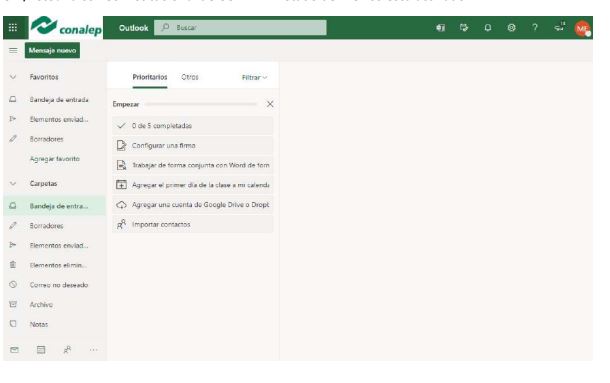The width and height of the screenshot is (610, 383).
Task: Open the Notas folder
Action: pos(54,324)
